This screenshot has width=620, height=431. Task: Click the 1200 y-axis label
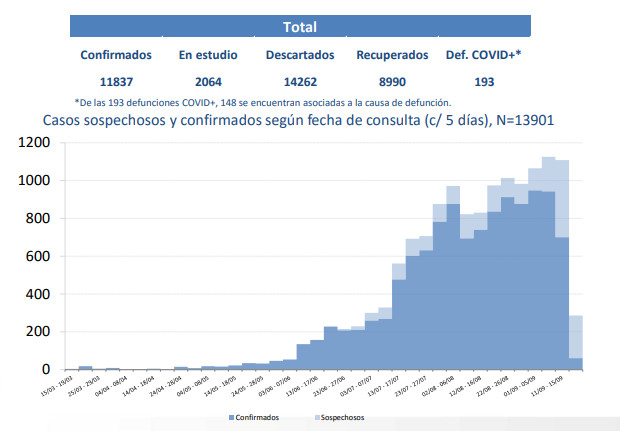tap(35, 143)
